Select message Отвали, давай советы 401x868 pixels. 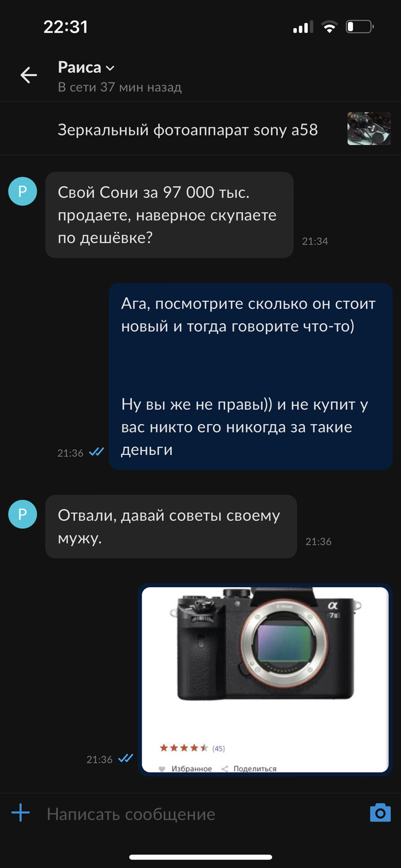[171, 527]
